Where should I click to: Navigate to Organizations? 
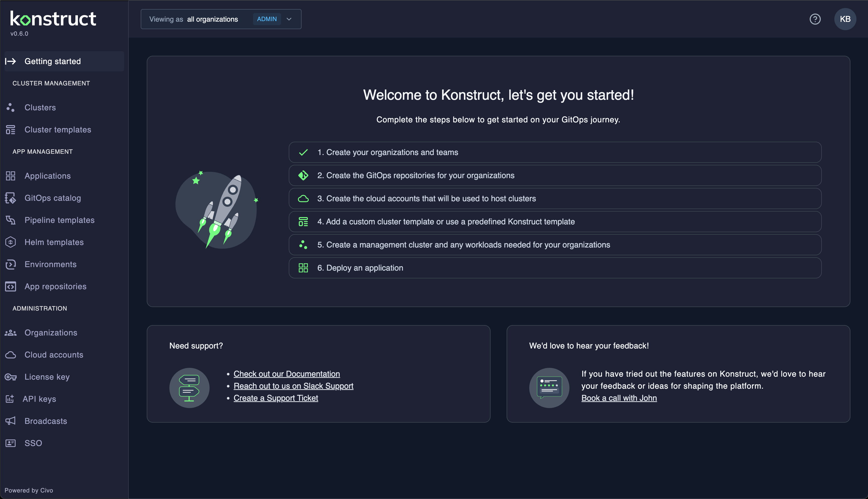tap(64, 333)
